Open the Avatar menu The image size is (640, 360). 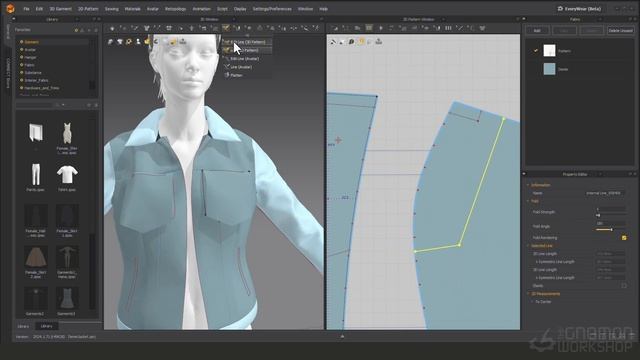pos(153,9)
